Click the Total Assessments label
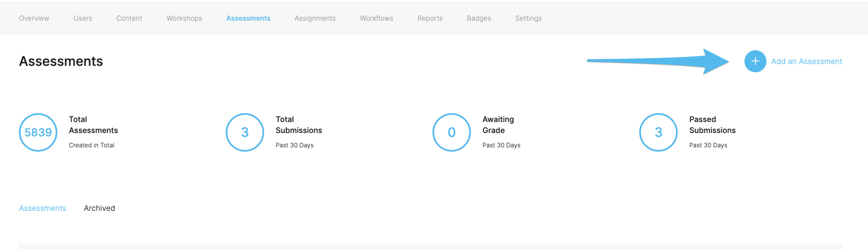 (x=93, y=125)
